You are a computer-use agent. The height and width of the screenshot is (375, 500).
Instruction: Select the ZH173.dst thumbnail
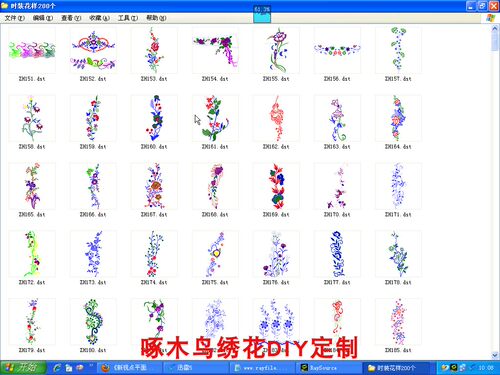(93, 254)
